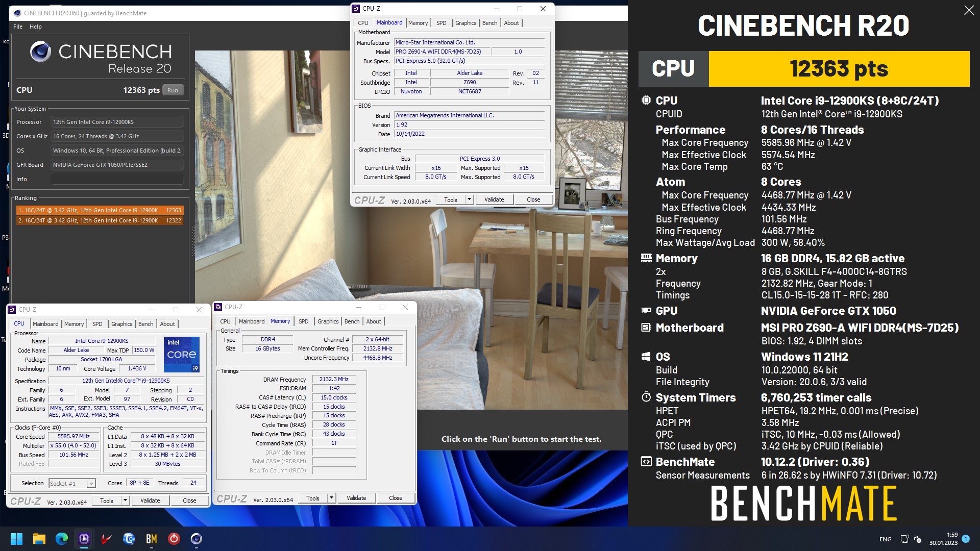Select ranking entry 1 scoring 12363
The width and height of the screenshot is (980, 551).
click(x=100, y=210)
